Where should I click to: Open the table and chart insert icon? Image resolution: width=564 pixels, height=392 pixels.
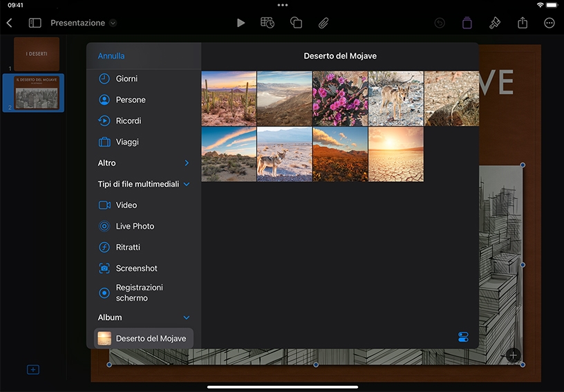[x=267, y=23]
